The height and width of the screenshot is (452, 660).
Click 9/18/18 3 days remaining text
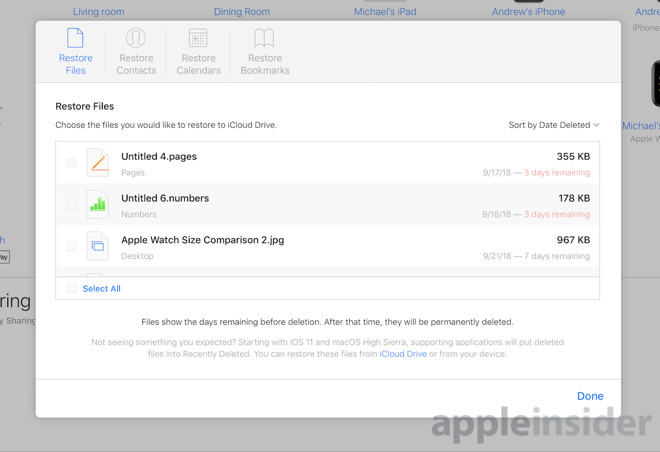(x=536, y=214)
